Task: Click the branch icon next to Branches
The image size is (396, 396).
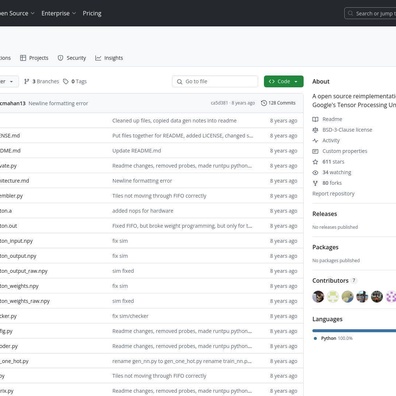Action: point(27,81)
